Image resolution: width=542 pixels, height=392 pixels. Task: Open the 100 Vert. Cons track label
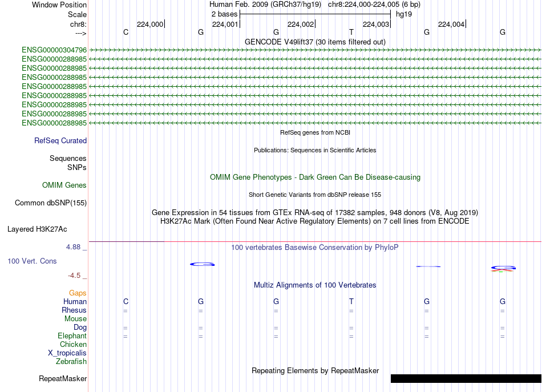[x=32, y=261]
